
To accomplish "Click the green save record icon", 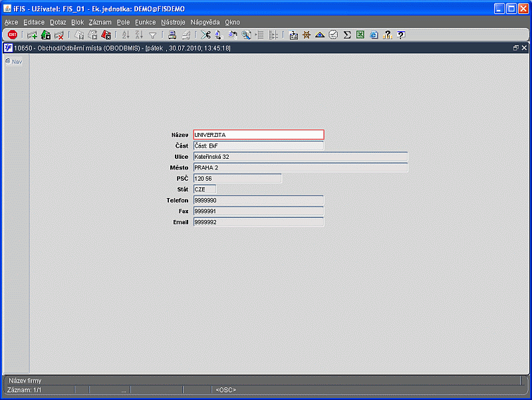I will click(x=46, y=35).
